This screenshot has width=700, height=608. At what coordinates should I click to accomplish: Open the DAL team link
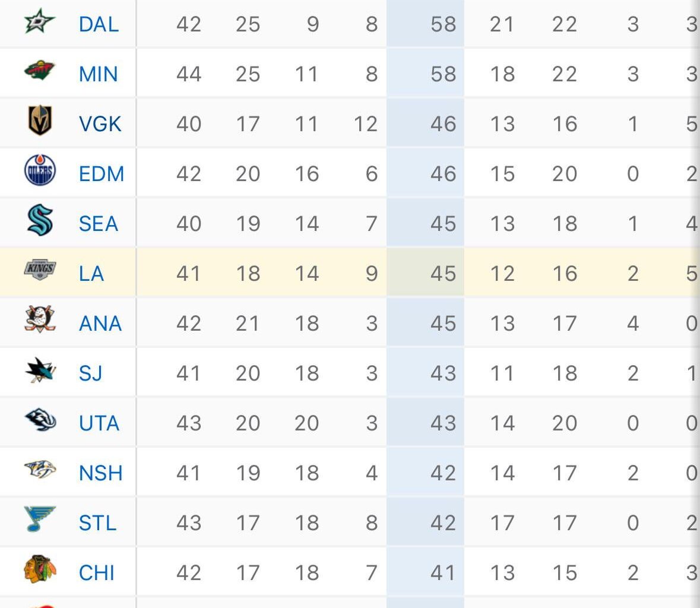99,24
